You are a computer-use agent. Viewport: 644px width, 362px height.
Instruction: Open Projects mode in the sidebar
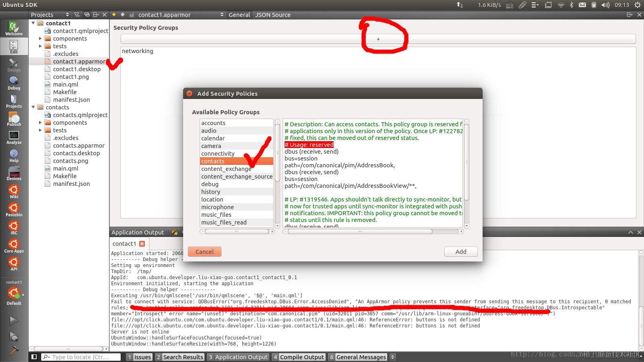pos(14,101)
